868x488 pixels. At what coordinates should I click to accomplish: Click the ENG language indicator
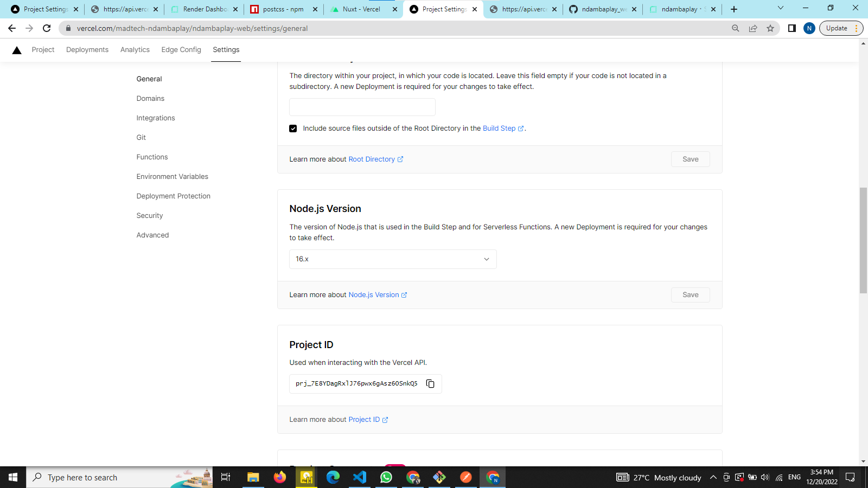[794, 477]
